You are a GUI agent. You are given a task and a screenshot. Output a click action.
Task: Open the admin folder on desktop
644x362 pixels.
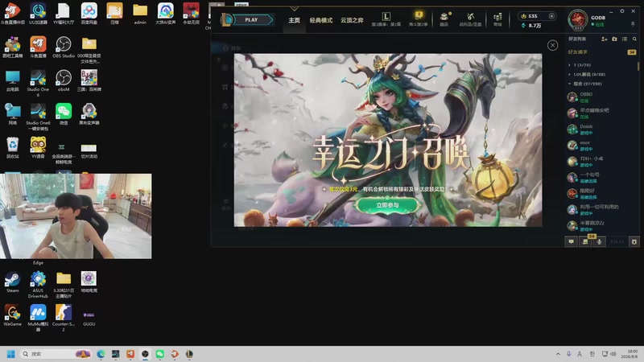140,14
